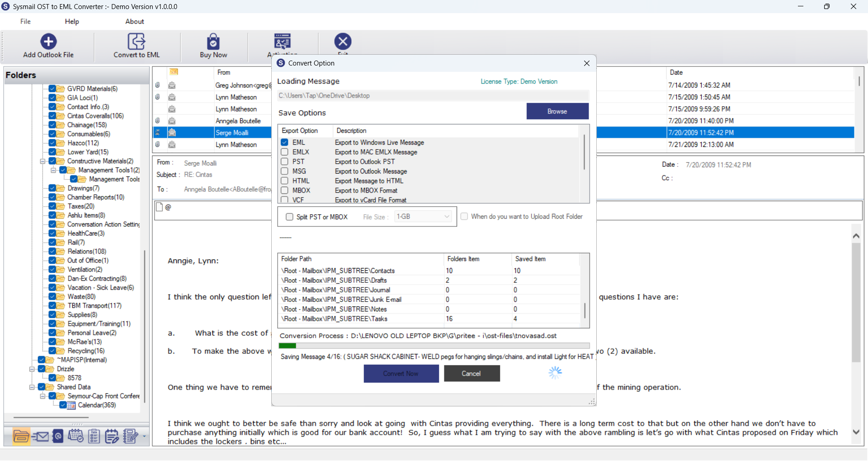The image size is (868, 461).
Task: Open the Help menu
Action: (x=72, y=21)
